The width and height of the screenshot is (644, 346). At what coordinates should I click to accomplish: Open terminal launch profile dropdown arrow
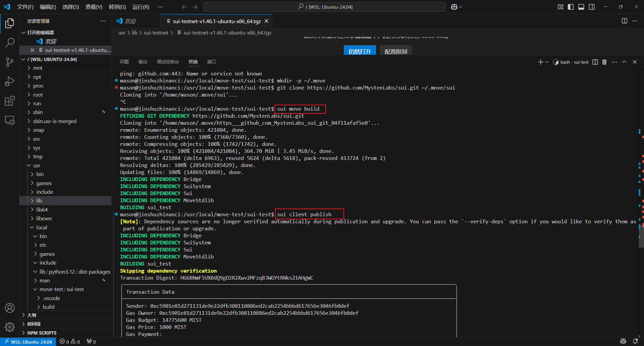coord(547,62)
